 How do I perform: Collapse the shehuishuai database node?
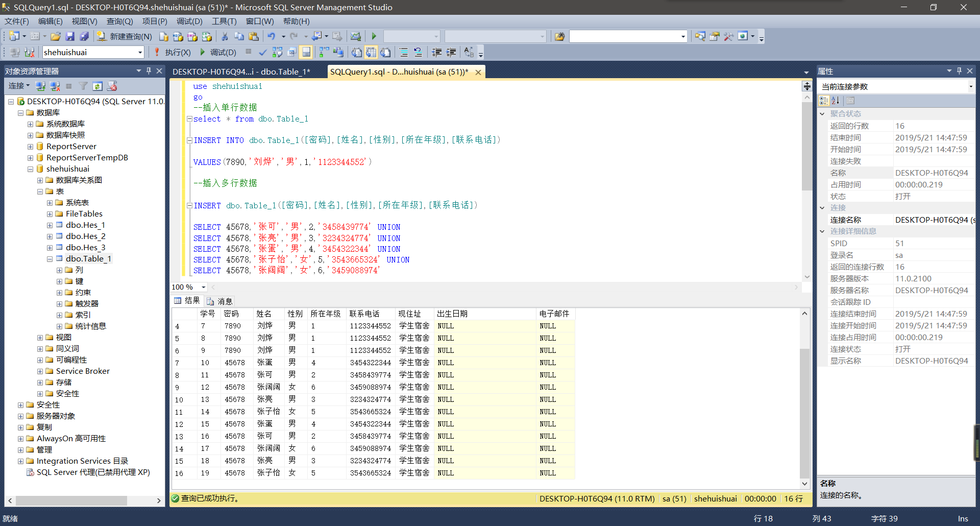coord(30,169)
